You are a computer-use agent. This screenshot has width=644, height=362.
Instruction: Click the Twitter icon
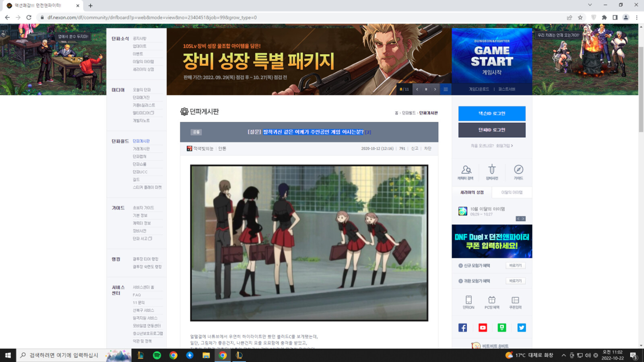(522, 328)
